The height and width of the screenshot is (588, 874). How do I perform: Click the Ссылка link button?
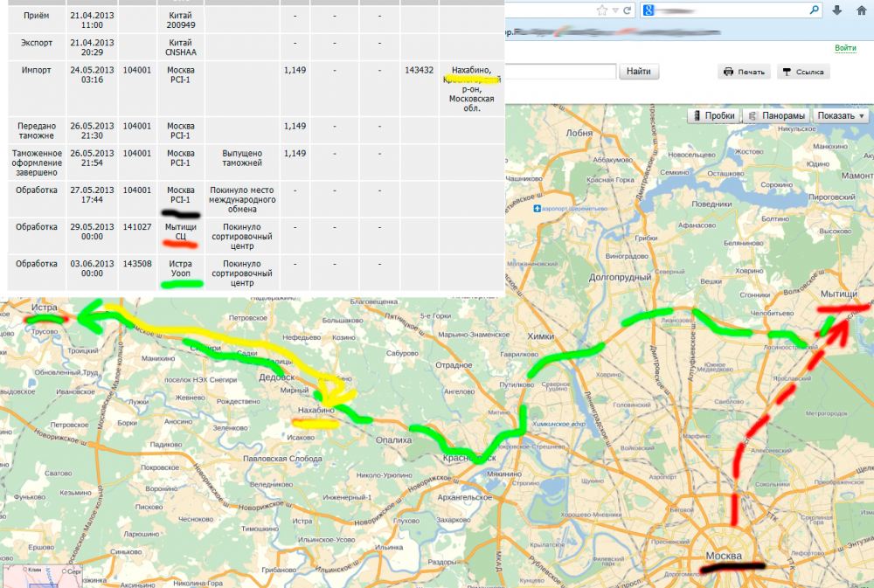click(803, 72)
